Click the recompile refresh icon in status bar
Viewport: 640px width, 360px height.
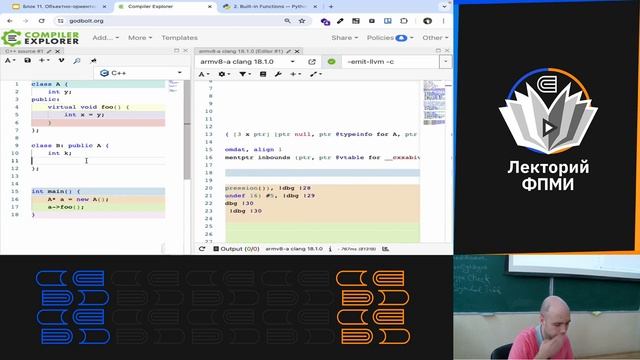[x=202, y=249]
